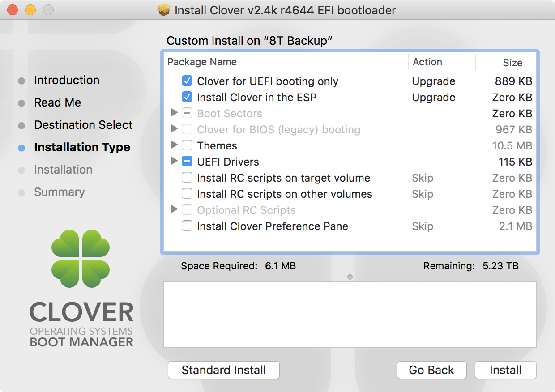Select the UEFI Drivers row label
This screenshot has width=555, height=392.
coord(228,162)
